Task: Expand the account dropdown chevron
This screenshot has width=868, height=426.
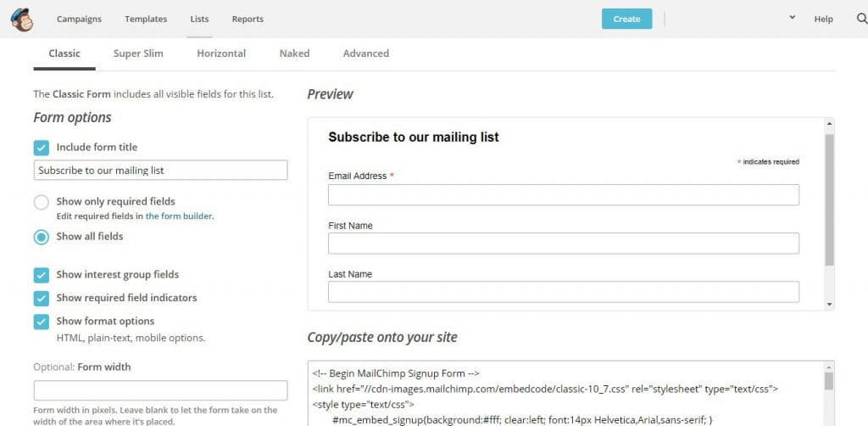Action: (x=792, y=17)
